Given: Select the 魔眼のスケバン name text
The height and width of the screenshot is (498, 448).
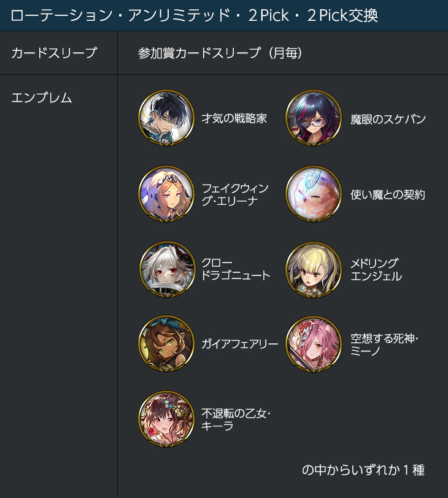Looking at the screenshot, I should 388,119.
